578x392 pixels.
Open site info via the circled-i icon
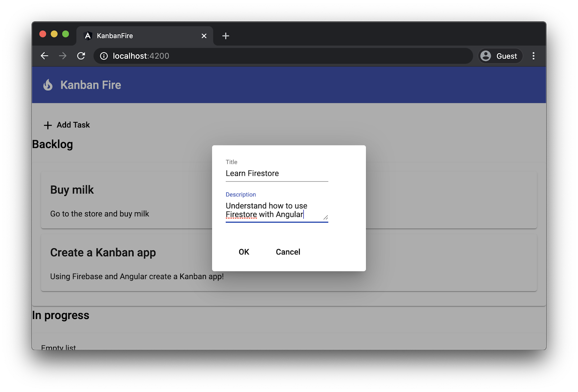coord(104,56)
